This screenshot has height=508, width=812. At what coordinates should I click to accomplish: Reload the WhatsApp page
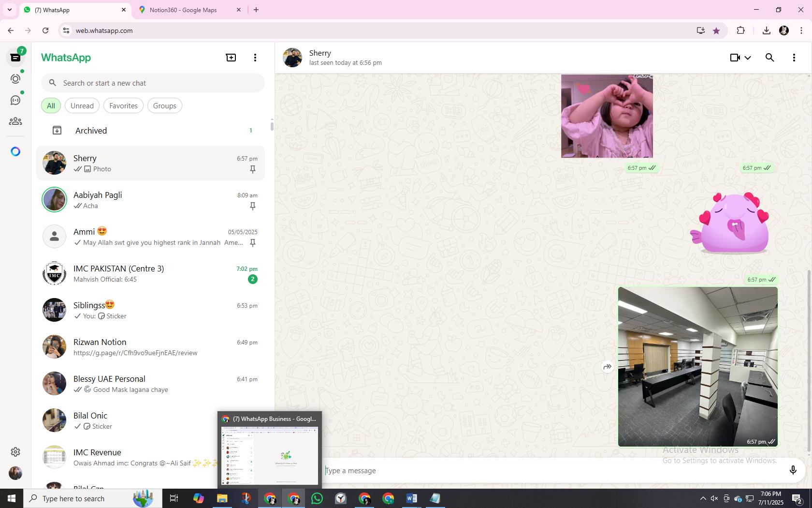pyautogui.click(x=45, y=30)
